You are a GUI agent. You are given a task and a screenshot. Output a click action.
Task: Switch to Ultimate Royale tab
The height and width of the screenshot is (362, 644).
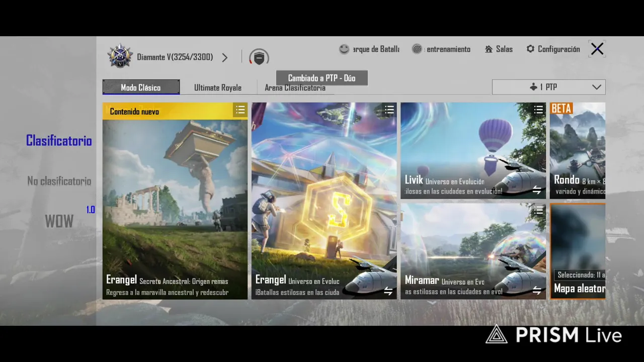tap(218, 87)
